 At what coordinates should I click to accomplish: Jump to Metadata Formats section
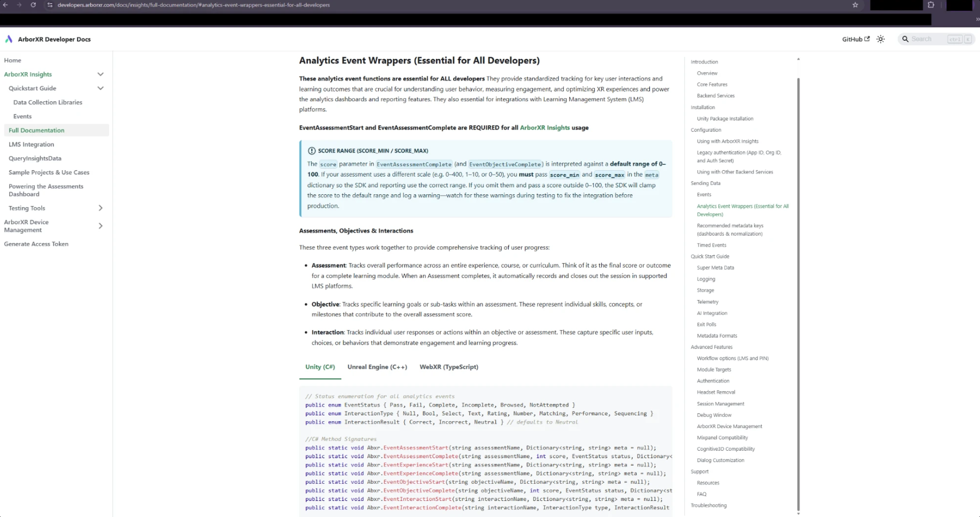point(717,336)
